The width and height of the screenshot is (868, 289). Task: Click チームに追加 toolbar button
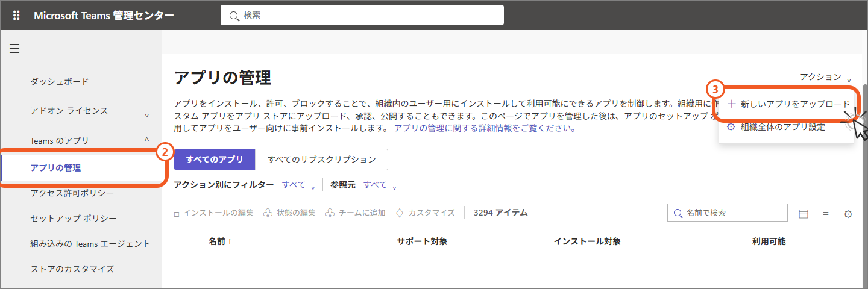click(x=355, y=213)
